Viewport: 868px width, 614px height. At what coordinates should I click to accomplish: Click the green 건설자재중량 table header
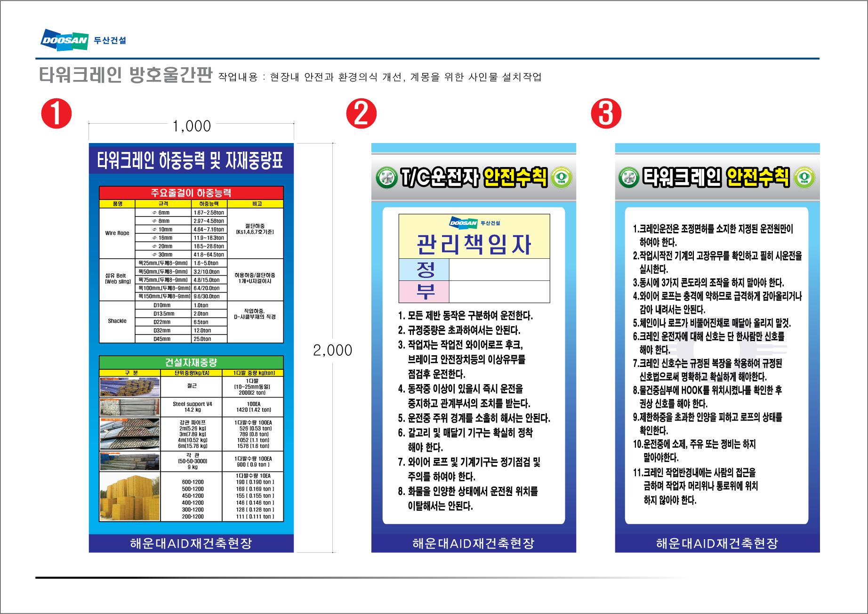(191, 363)
